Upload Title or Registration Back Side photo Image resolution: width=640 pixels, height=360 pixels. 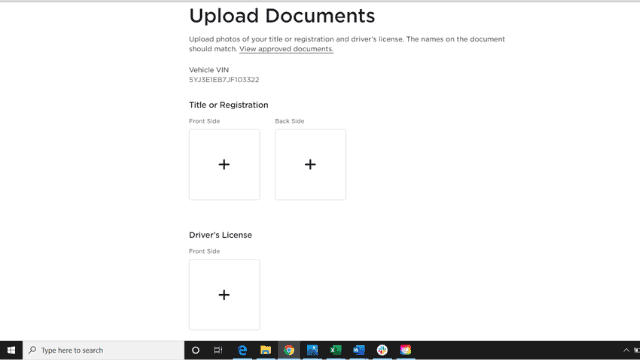coord(310,164)
